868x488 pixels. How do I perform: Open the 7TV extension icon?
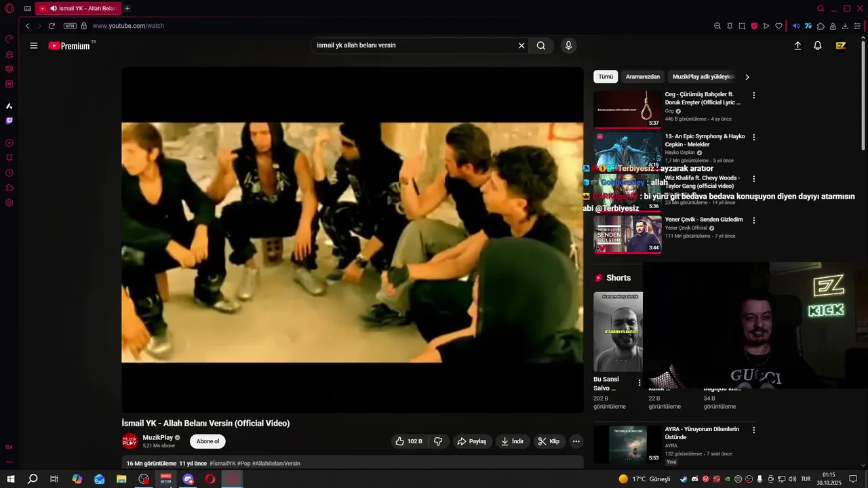808,26
